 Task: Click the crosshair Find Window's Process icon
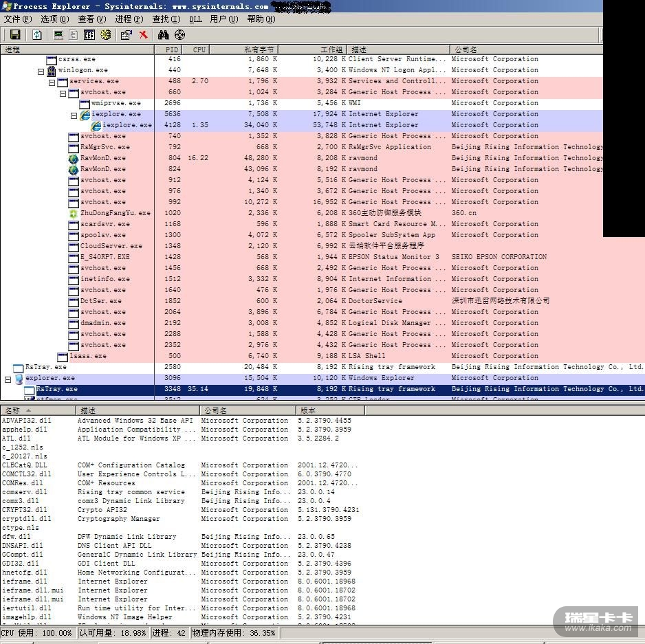pyautogui.click(x=179, y=35)
